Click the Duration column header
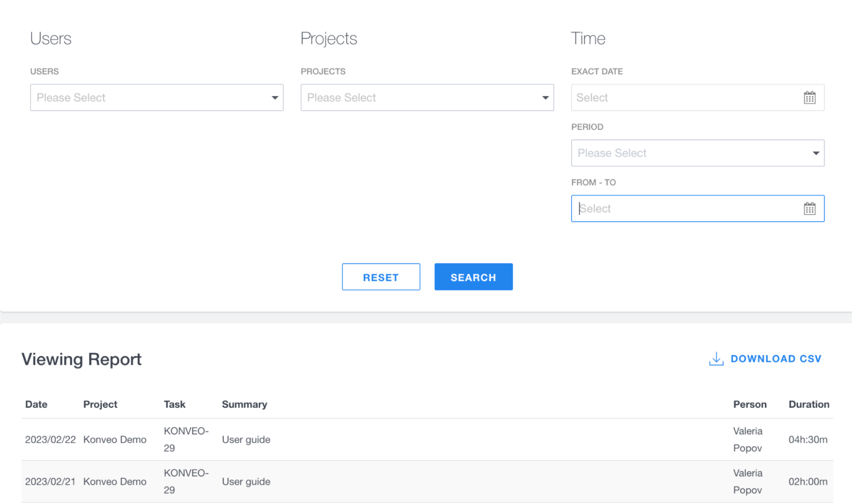Screen dimensions: 852x504 click(x=808, y=404)
